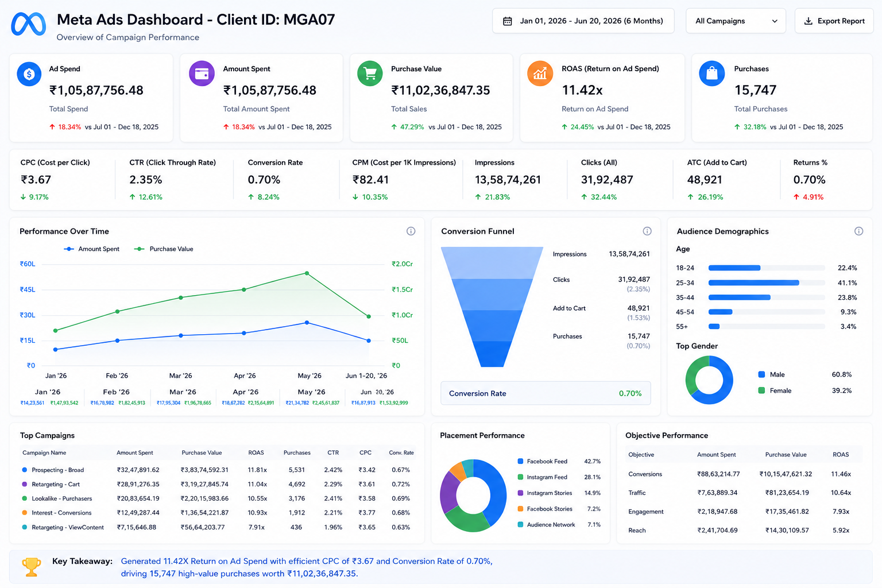Click the Traffic objective row

(744, 493)
